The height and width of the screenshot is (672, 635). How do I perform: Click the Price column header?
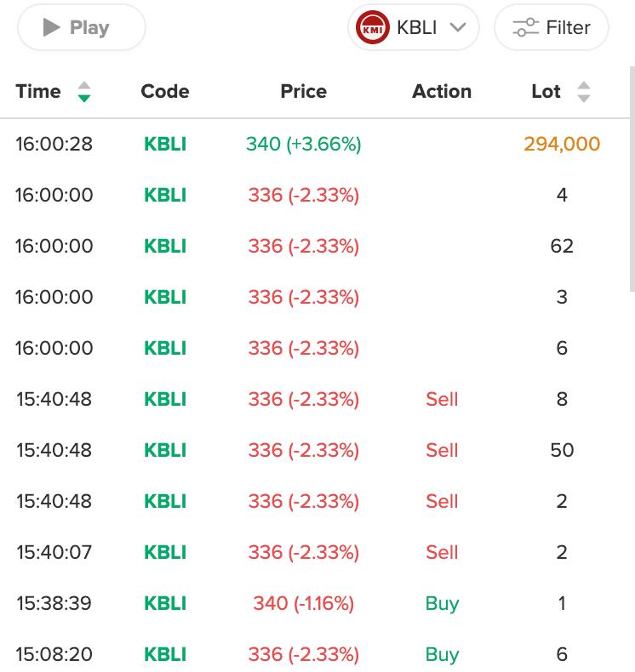click(x=303, y=92)
